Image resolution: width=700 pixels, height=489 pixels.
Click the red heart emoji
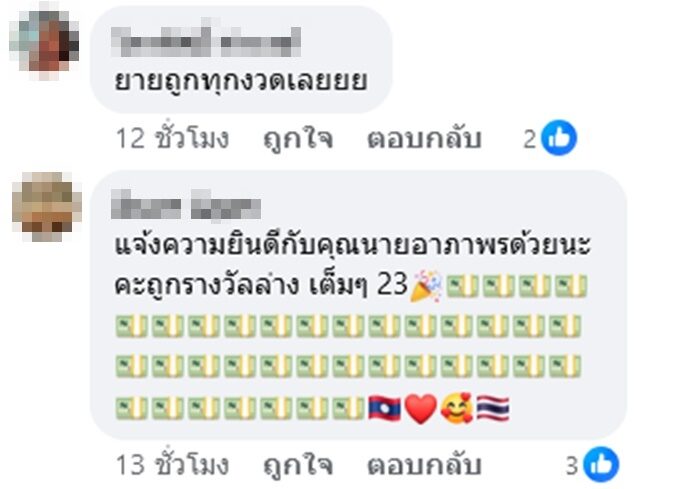(x=421, y=409)
